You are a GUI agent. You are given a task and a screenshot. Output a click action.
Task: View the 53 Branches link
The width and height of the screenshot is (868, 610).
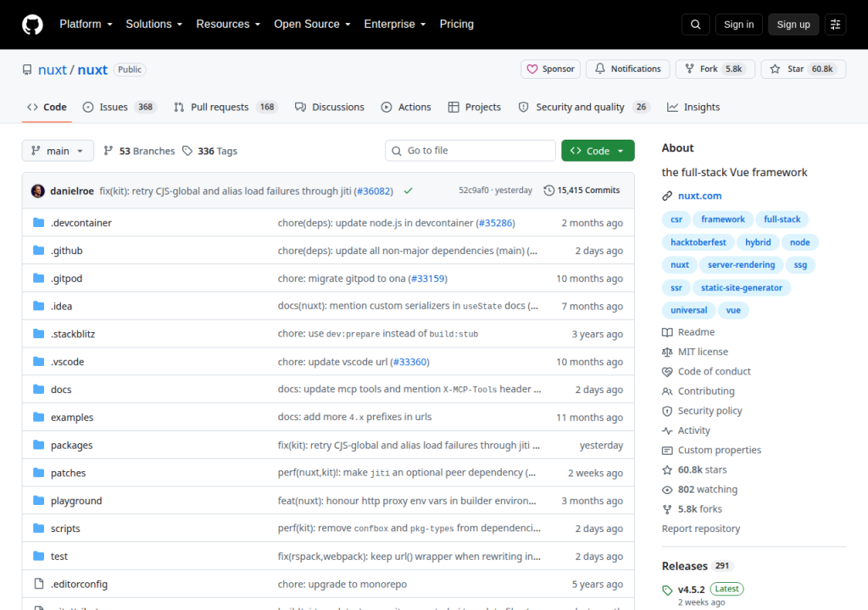[x=139, y=151]
